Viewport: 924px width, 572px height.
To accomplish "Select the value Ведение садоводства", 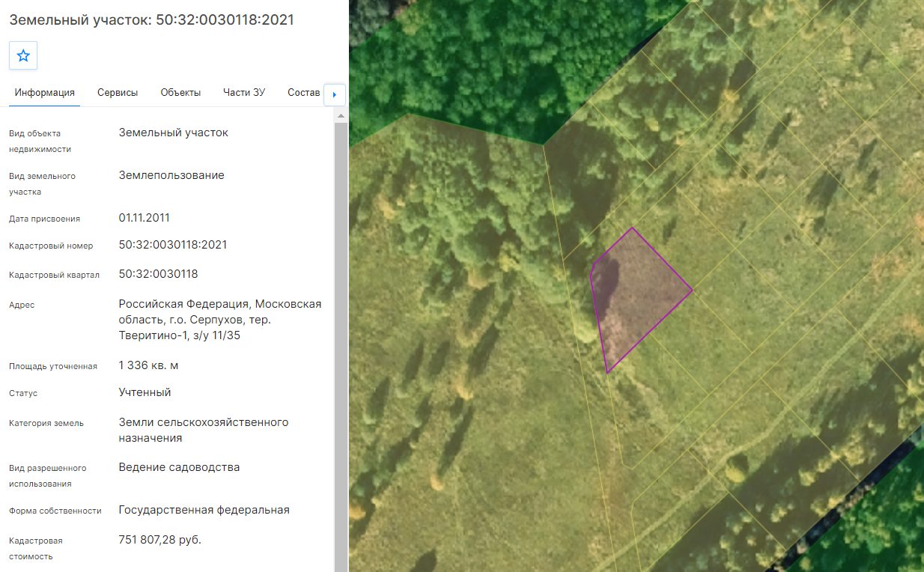I will coord(180,467).
